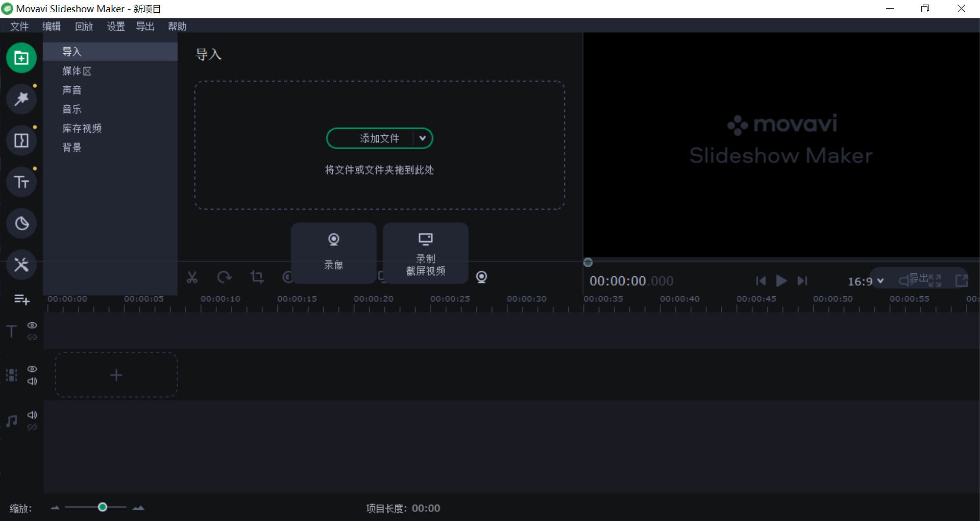Open the 回放 menu

(84, 27)
